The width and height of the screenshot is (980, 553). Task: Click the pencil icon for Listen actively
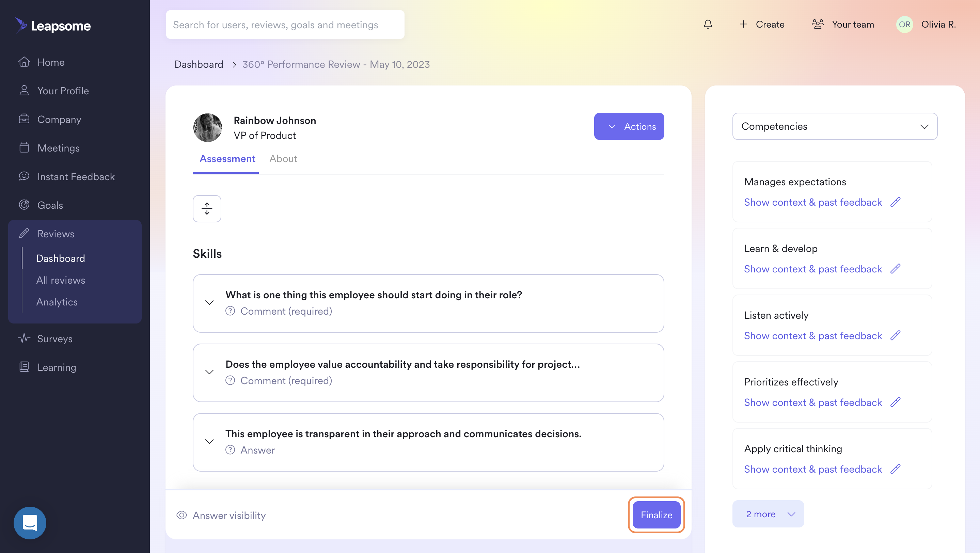click(896, 335)
